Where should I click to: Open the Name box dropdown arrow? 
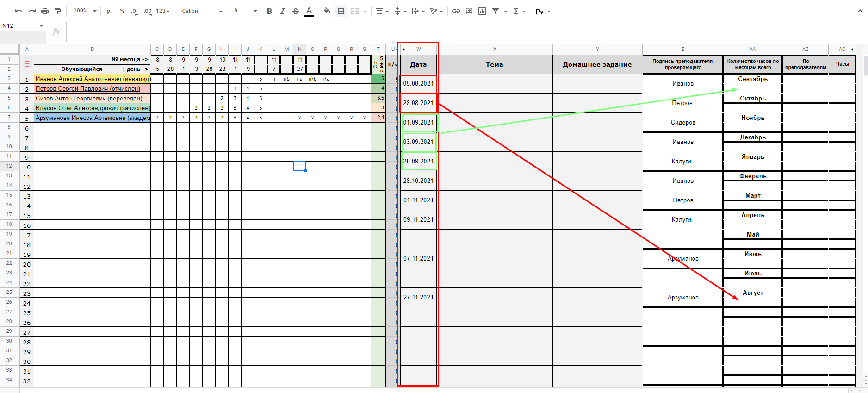point(41,26)
